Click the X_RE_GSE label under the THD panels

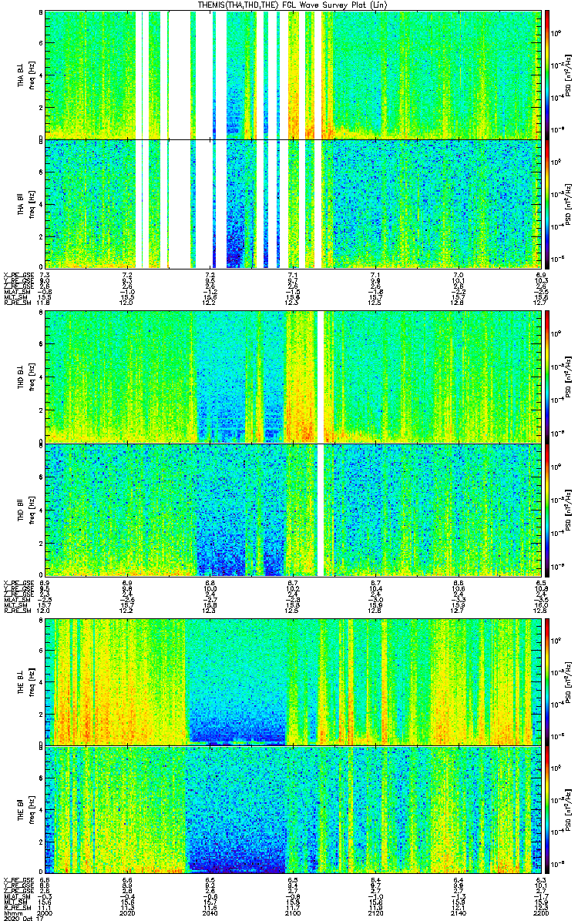pyautogui.click(x=18, y=583)
